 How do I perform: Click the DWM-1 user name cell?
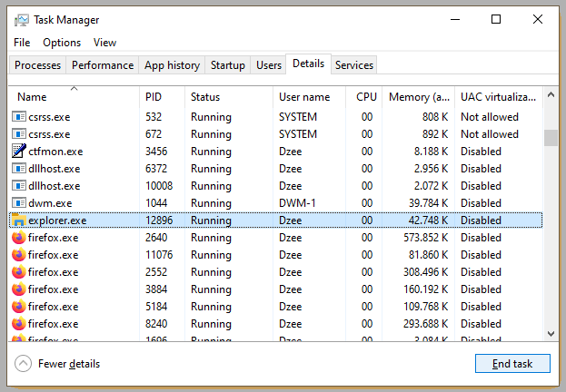(297, 203)
